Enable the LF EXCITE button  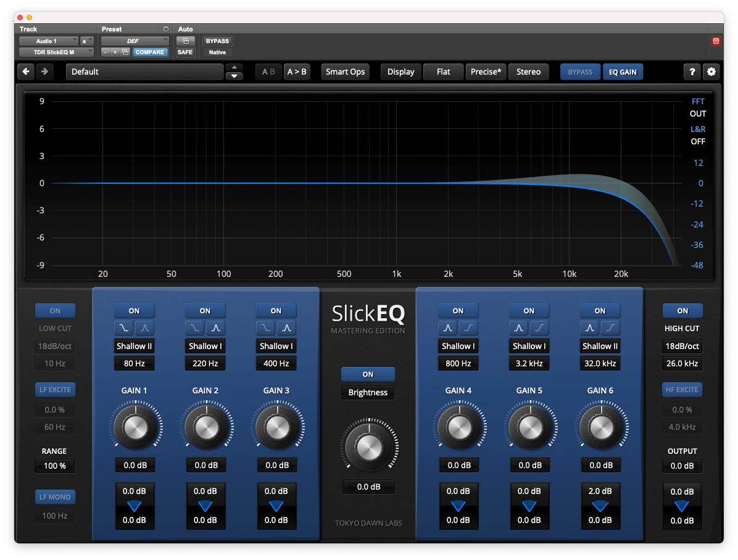pyautogui.click(x=55, y=390)
